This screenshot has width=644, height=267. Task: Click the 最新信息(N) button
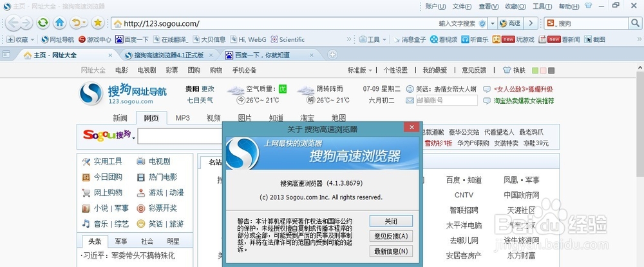pyautogui.click(x=391, y=252)
